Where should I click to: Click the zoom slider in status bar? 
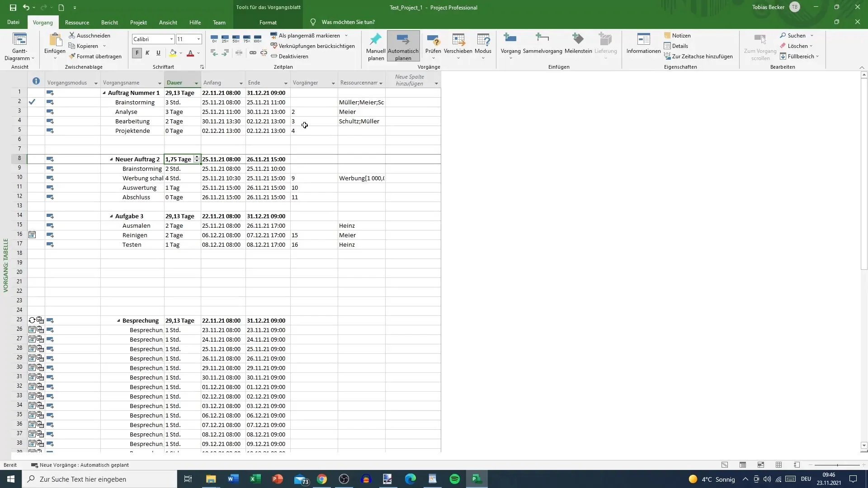coord(837,465)
